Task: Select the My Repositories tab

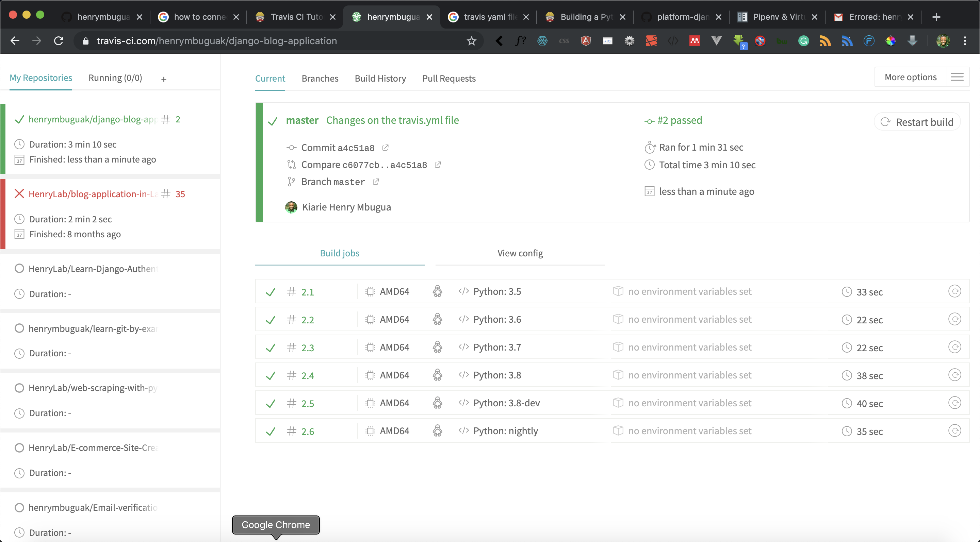Action: (x=41, y=78)
